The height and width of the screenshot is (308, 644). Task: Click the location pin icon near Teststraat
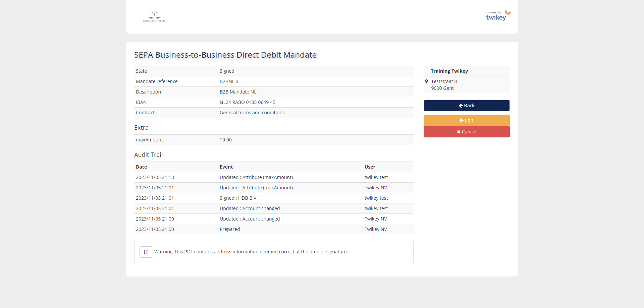click(426, 81)
